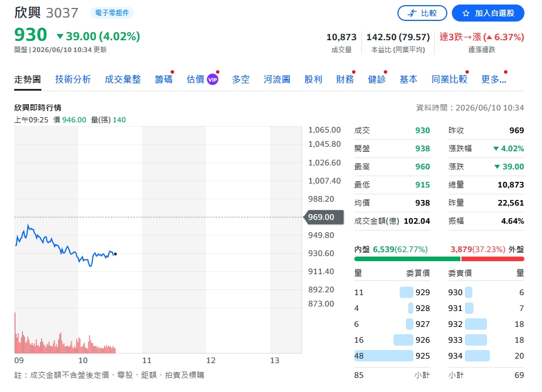Click the 開盤 938 value
This screenshot has width=542, height=392.
point(422,148)
